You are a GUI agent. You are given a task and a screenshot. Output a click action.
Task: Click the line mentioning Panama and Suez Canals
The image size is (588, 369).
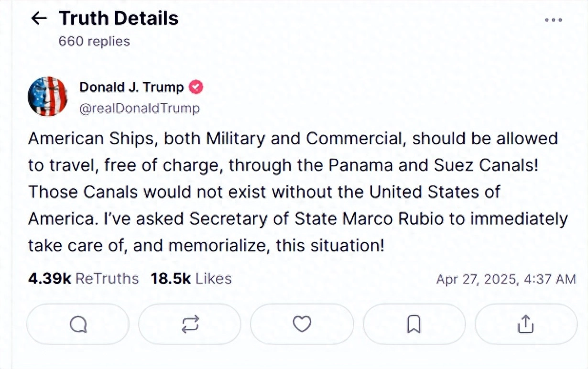[283, 165]
